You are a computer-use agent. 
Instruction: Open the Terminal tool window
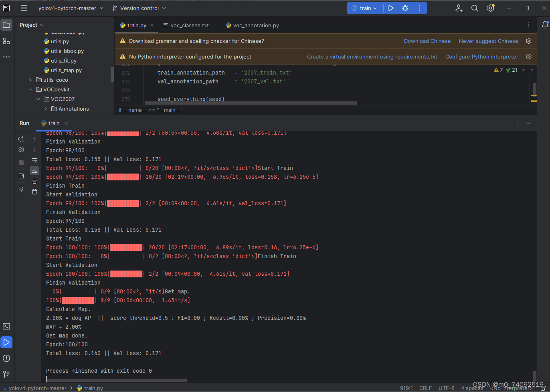pos(6,326)
